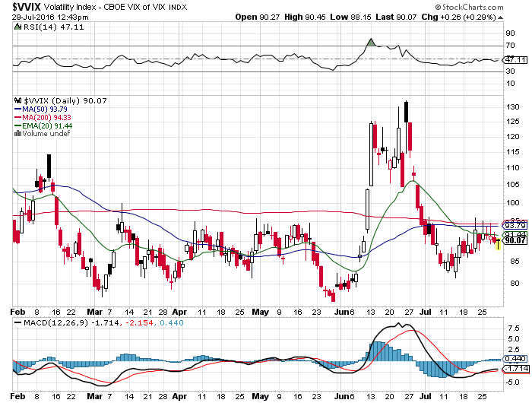Click Feb on the MACD panel date axis
The height and width of the screenshot is (403, 532).
pos(18,396)
